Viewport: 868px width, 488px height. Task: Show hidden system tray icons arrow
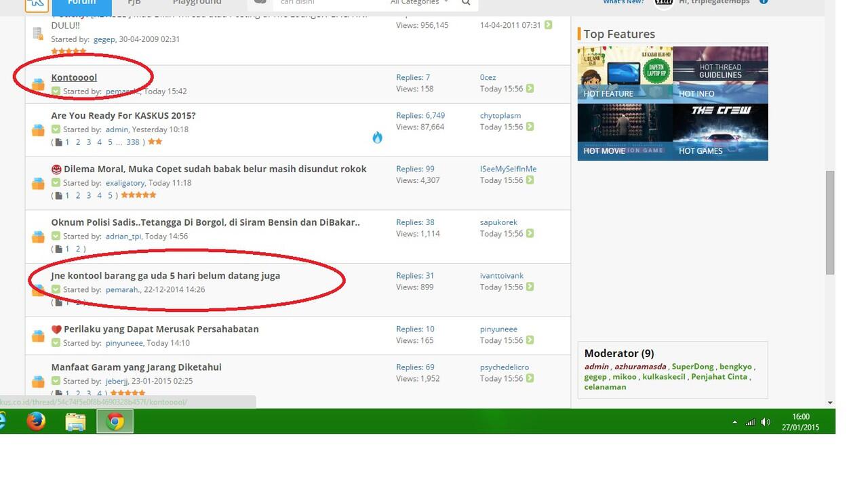click(734, 422)
